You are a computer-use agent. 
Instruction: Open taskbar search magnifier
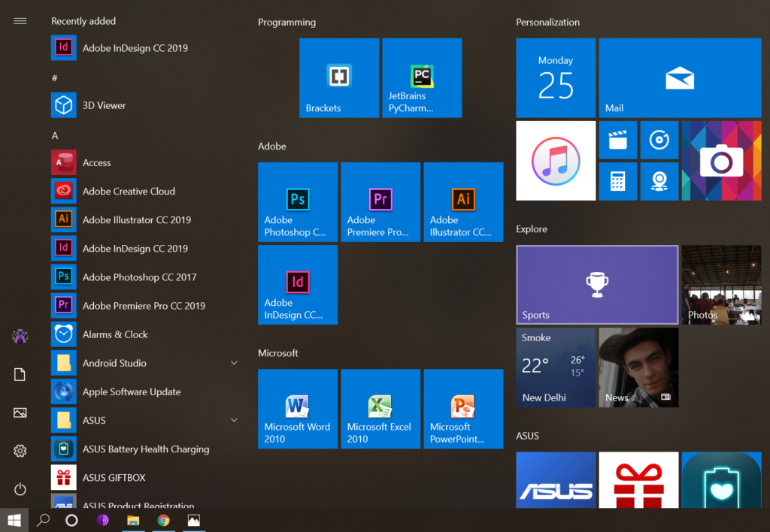pos(43,520)
